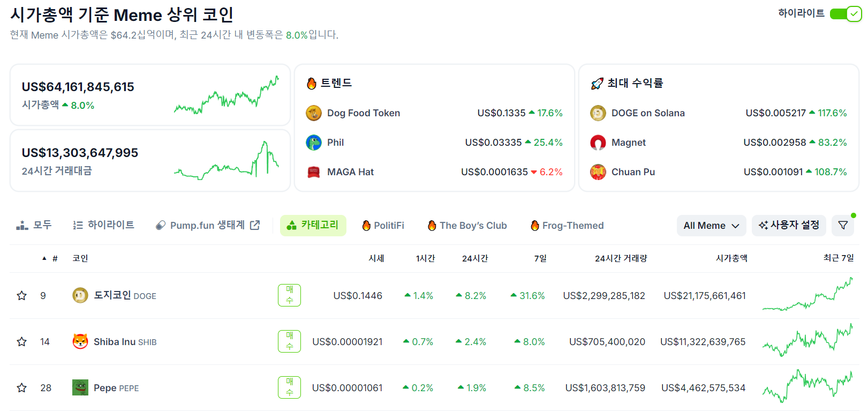Screen dimensions: 868x411
Task: Expand the All Meme dropdown
Action: (x=711, y=226)
